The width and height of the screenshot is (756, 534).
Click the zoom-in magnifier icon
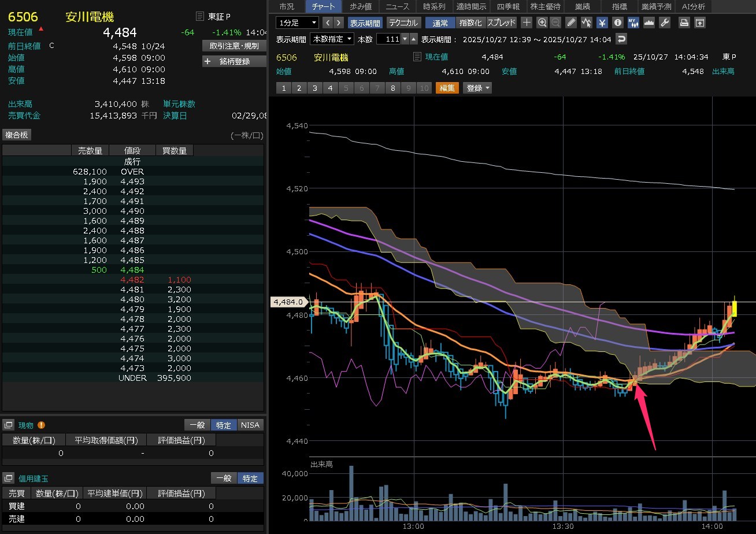[x=542, y=23]
